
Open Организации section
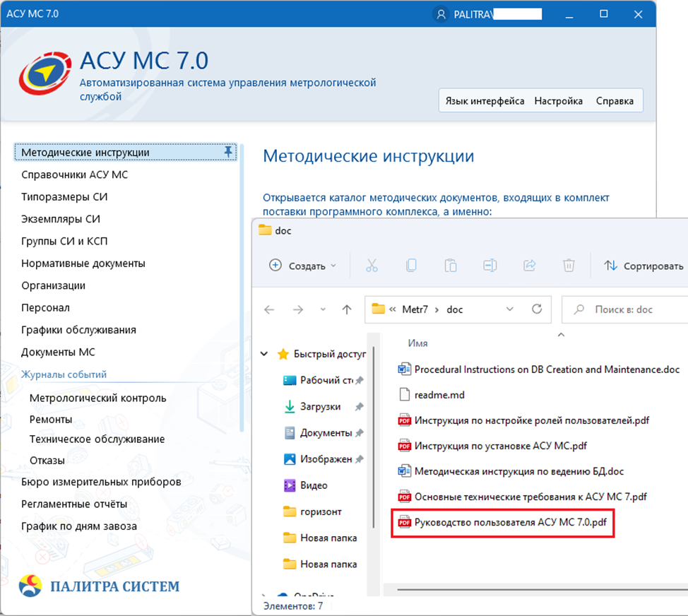(54, 285)
